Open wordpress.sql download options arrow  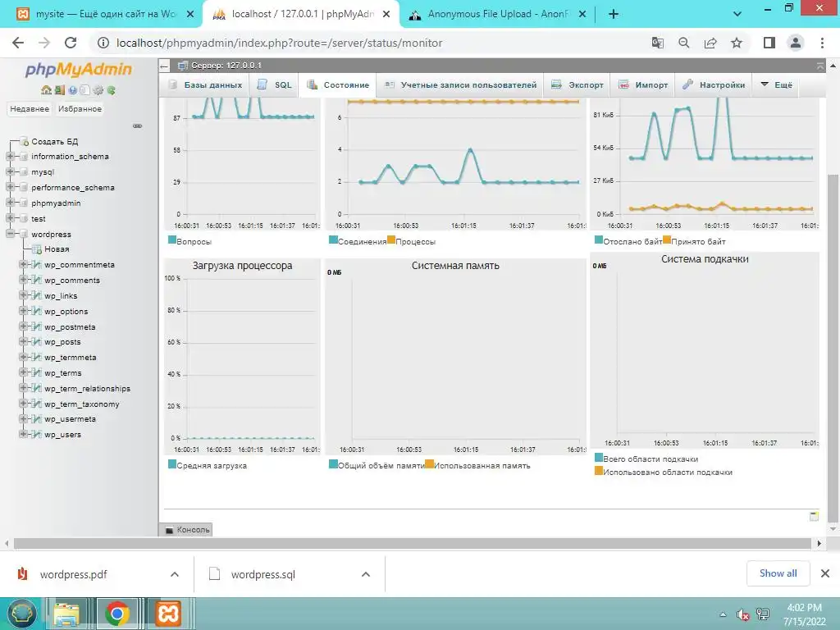(366, 574)
